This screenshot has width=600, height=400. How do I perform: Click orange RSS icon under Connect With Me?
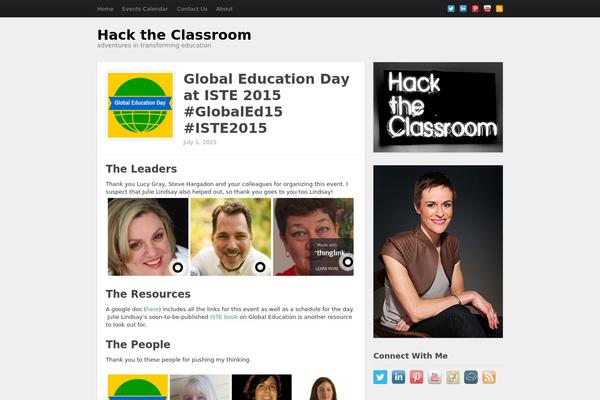pyautogui.click(x=489, y=377)
